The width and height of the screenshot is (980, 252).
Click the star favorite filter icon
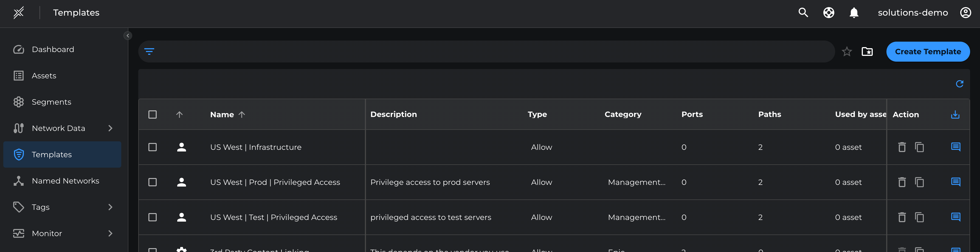tap(846, 51)
